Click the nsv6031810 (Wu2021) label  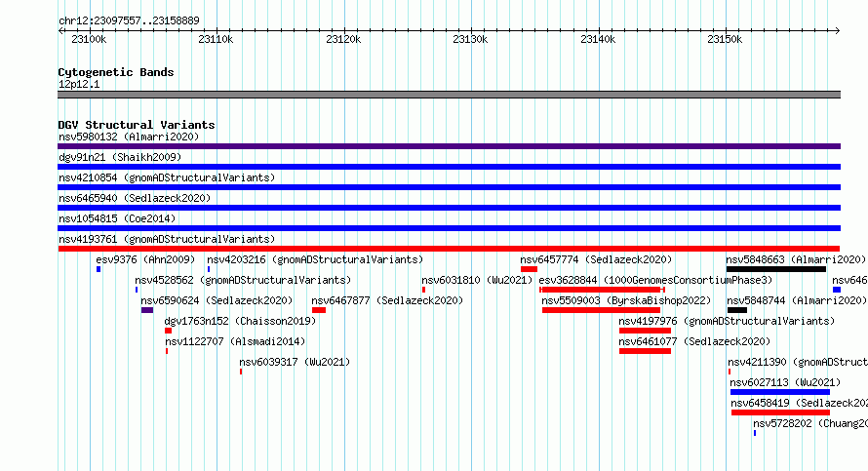click(x=477, y=280)
